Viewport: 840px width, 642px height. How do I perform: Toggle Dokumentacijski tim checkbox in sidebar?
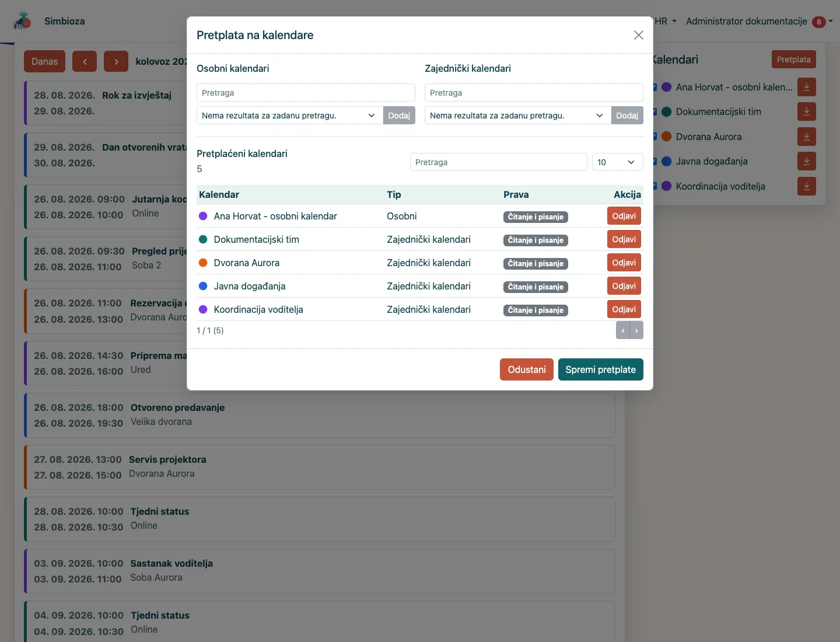point(654,111)
